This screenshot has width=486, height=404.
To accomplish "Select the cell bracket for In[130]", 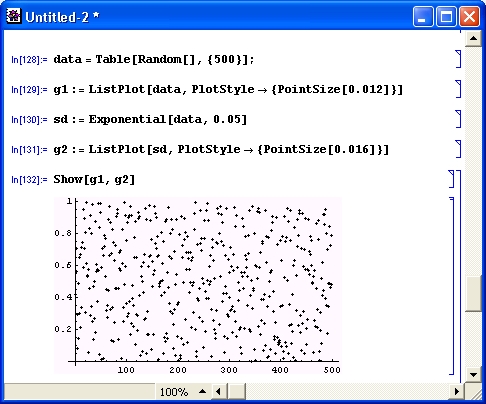I will (x=458, y=119).
